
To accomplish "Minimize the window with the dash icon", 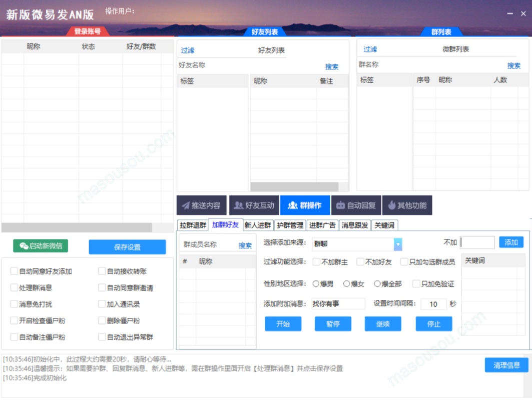I will tap(510, 13).
